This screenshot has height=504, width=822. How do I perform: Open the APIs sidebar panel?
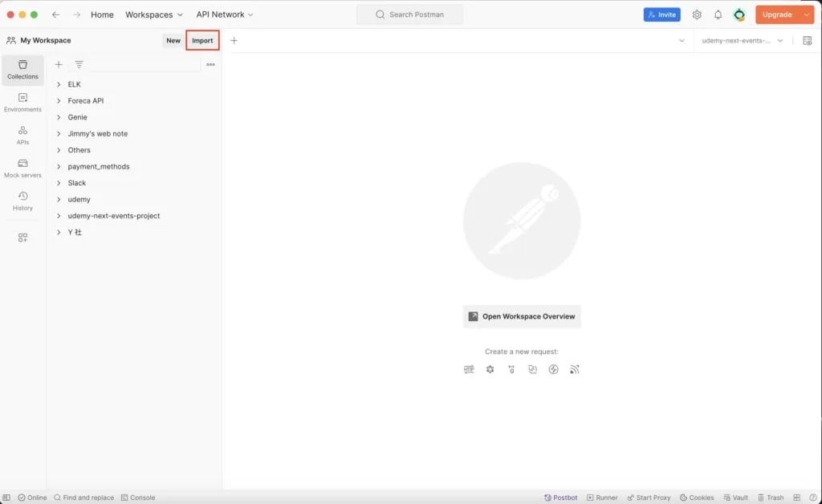point(22,135)
